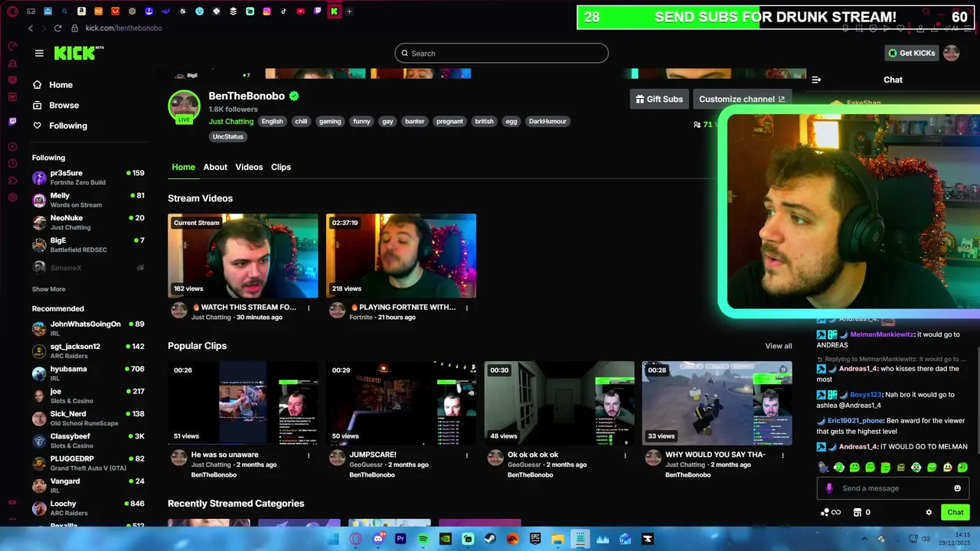Viewport: 980px width, 551px height.
Task: Open NeoNuke followed channel
Action: click(88, 222)
